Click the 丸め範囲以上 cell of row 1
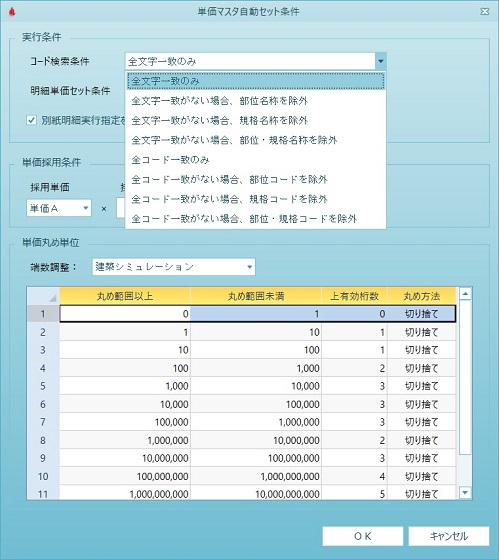 point(125,314)
